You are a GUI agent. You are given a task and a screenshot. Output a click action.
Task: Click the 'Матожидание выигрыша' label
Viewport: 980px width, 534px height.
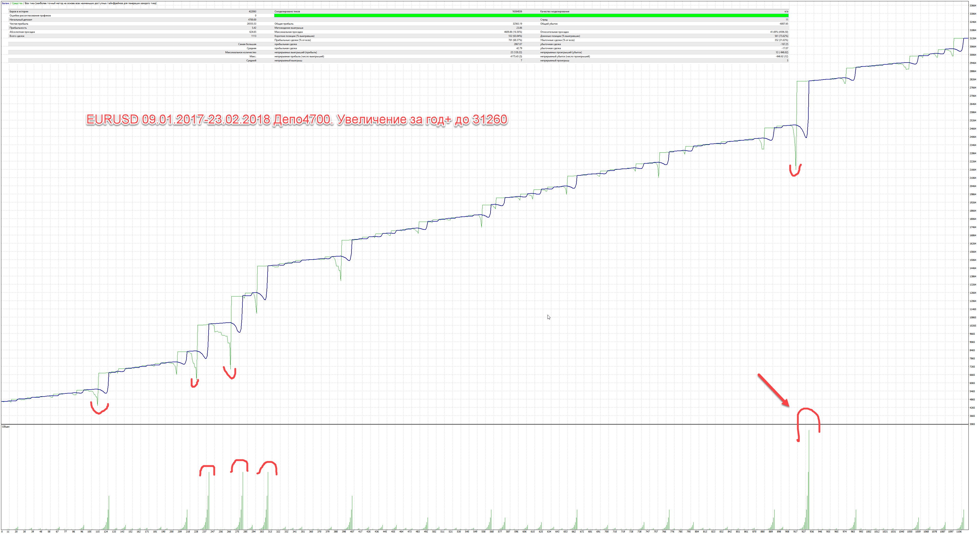point(289,28)
